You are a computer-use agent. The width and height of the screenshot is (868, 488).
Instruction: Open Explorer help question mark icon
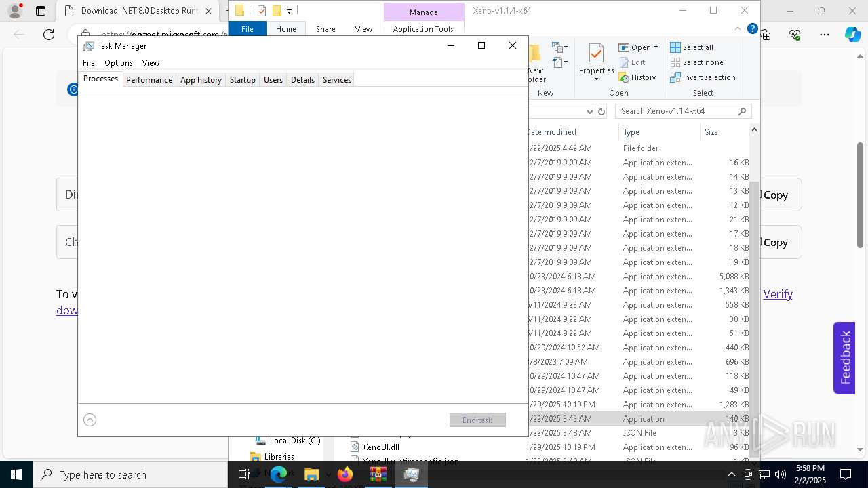(x=752, y=29)
